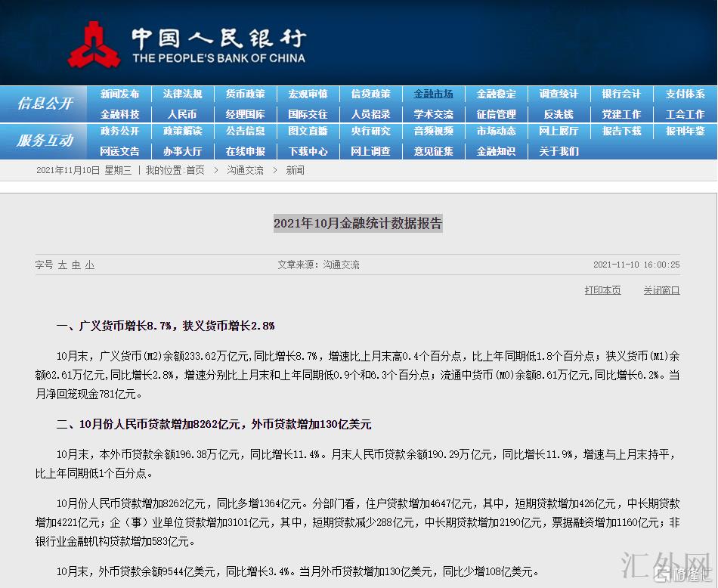This screenshot has width=718, height=588.
Task: Open the 货币政策 menu item
Action: (245, 94)
